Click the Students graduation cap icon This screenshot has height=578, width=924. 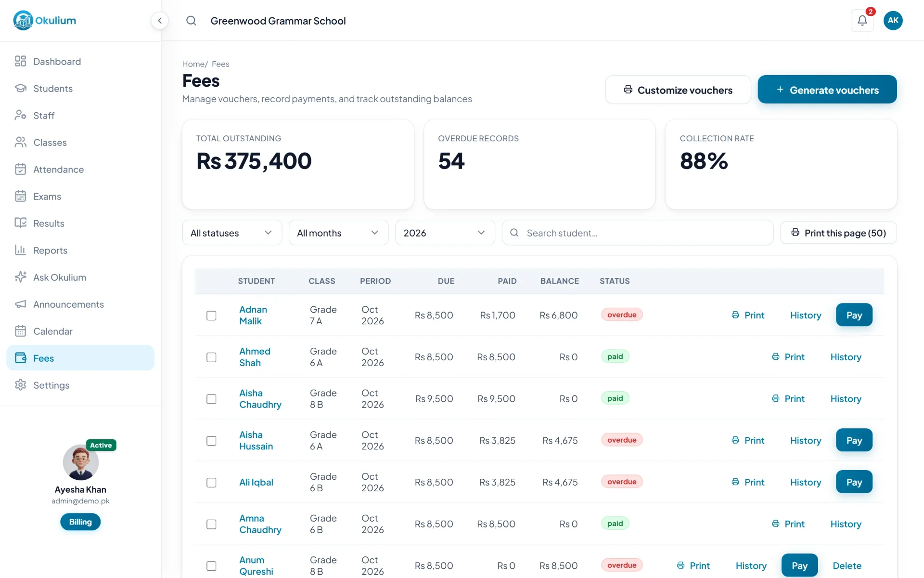click(x=20, y=88)
